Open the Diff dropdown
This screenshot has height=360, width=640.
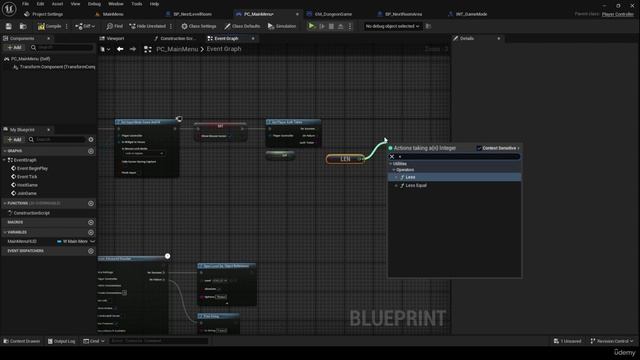[x=85, y=26]
